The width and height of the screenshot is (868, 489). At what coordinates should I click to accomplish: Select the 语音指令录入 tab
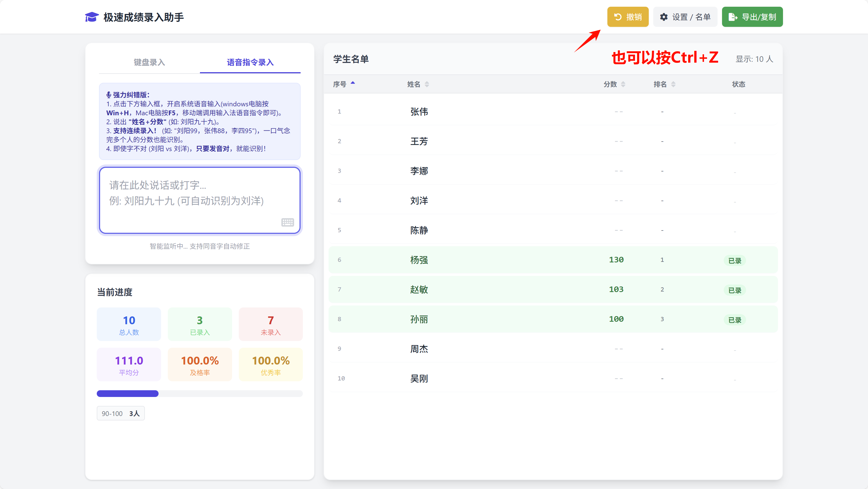250,62
